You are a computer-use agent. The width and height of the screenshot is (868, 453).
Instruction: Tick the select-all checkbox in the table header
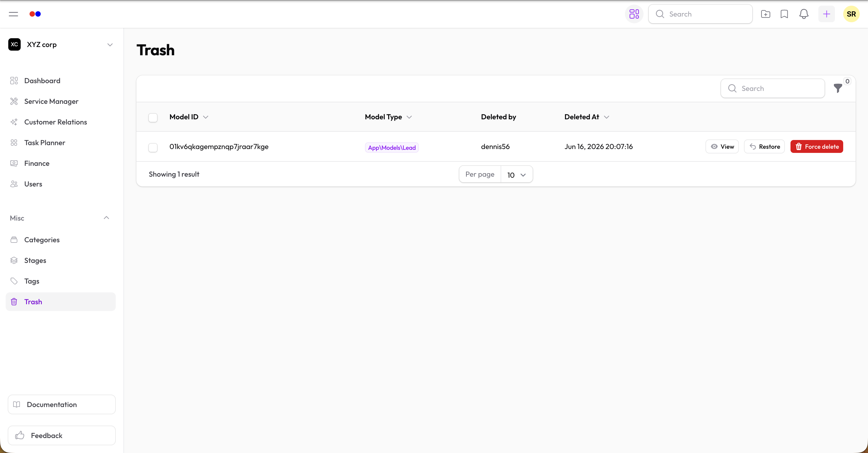click(x=153, y=118)
